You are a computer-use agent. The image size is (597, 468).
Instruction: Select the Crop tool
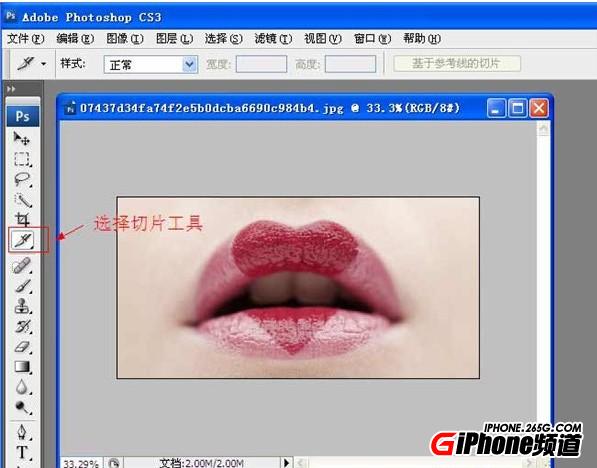22,219
